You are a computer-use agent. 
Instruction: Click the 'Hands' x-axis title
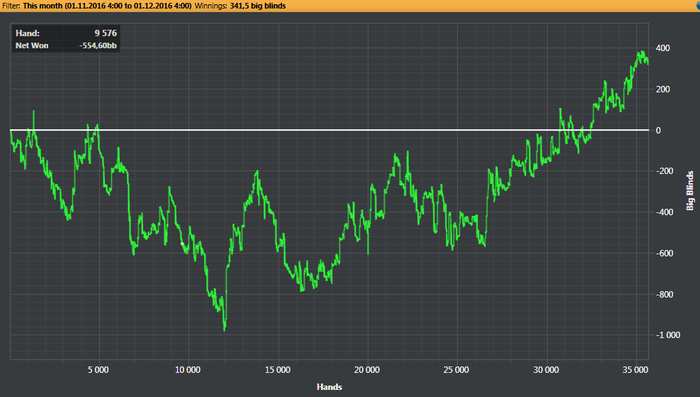329,387
